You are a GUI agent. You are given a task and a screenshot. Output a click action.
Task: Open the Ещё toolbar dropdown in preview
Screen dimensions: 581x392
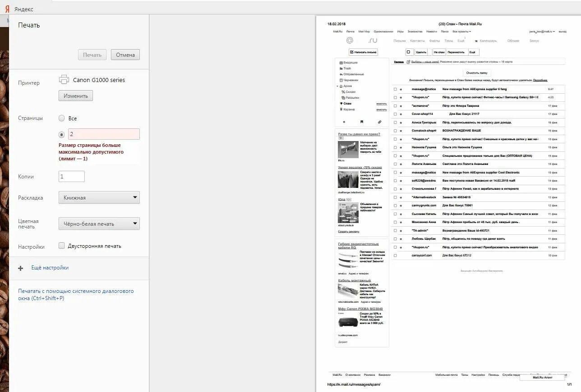pyautogui.click(x=474, y=52)
